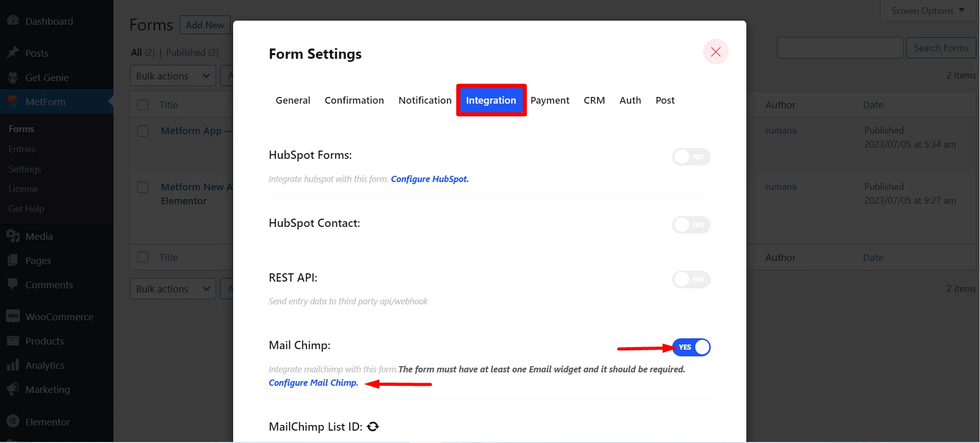Close the Form Settings dialog

coord(715,52)
